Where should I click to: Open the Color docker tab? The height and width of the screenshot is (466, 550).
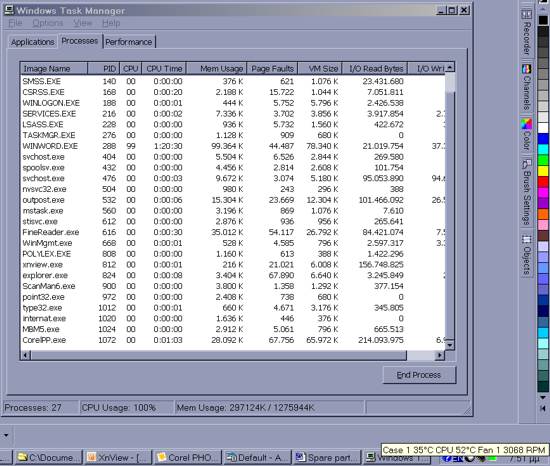pyautogui.click(x=526, y=135)
